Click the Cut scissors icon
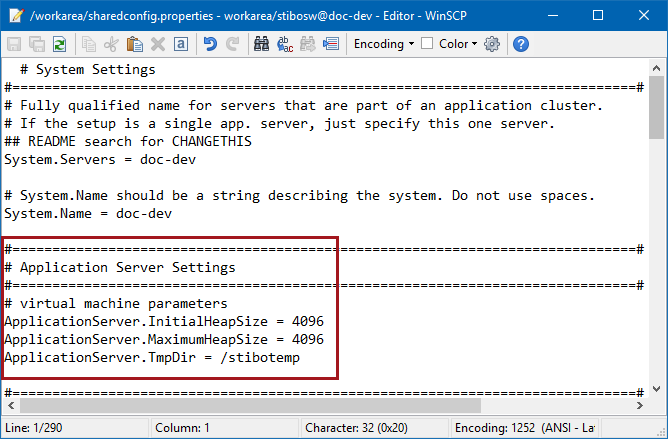The height and width of the screenshot is (439, 668). 112,44
